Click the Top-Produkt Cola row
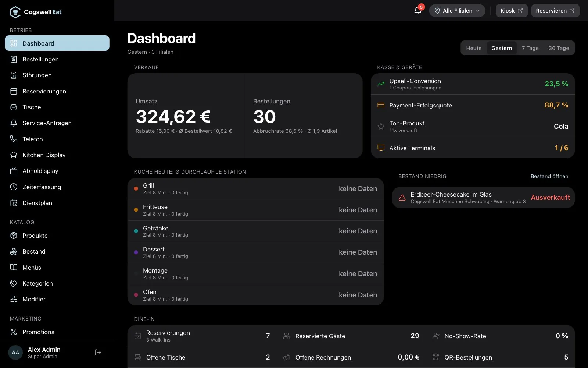The width and height of the screenshot is (588, 368). tap(473, 127)
